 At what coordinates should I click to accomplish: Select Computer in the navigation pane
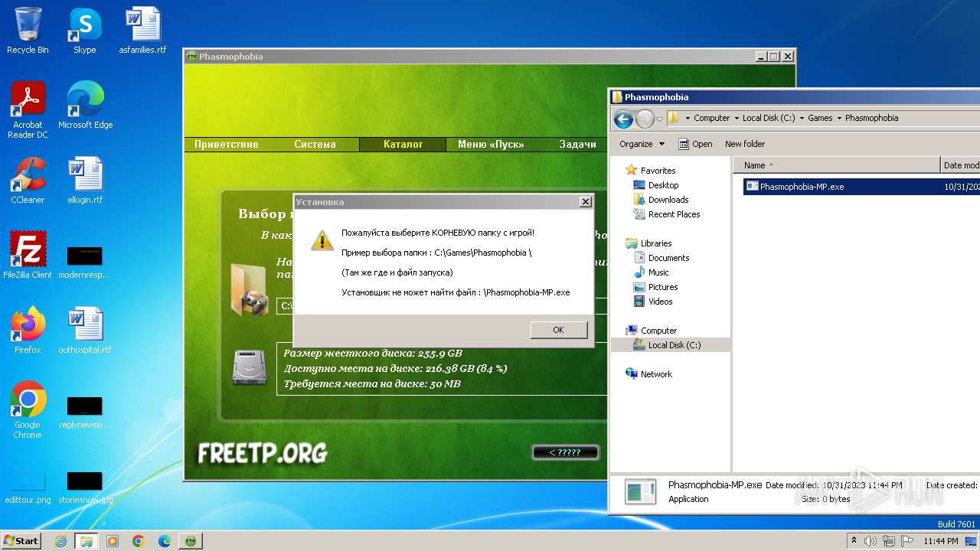[x=658, y=331]
